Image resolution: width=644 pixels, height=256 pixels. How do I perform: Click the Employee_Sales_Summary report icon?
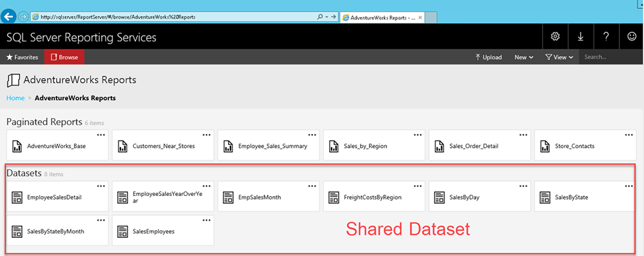tap(228, 146)
